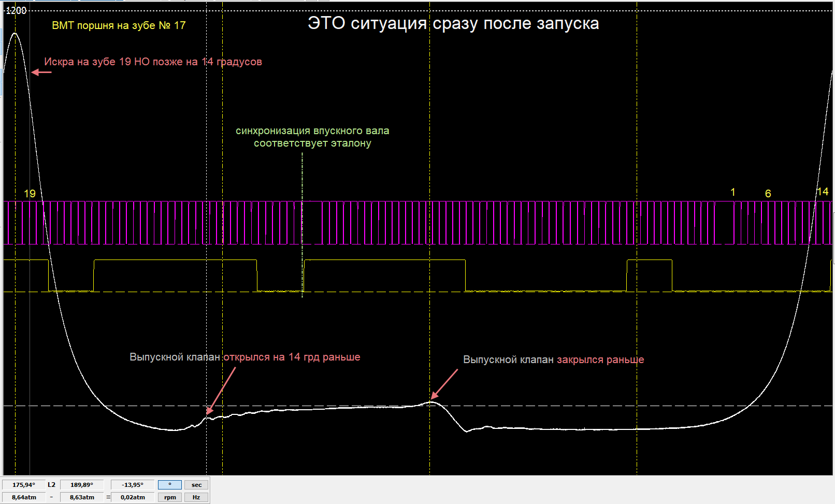Switch measurement units to sec
This screenshot has height=504, width=835.
(x=196, y=485)
